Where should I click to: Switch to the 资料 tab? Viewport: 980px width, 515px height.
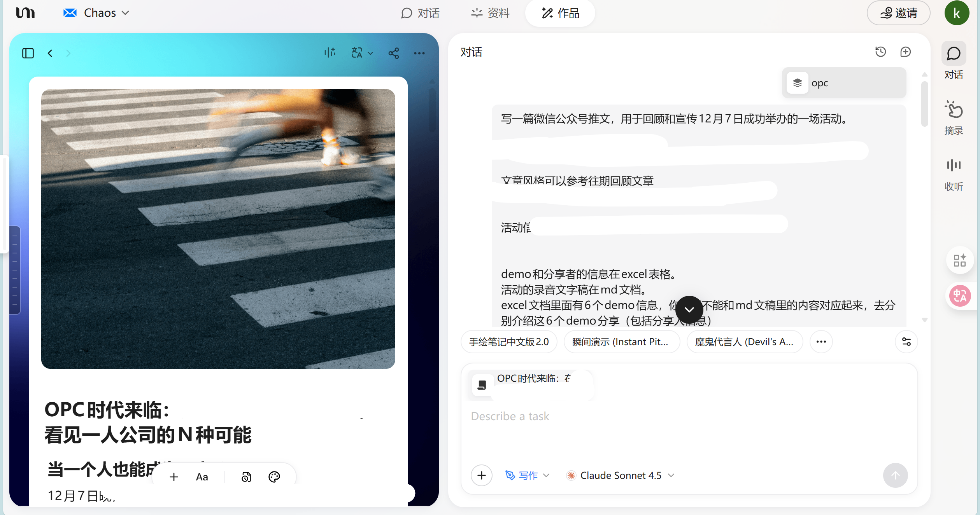[x=490, y=13]
